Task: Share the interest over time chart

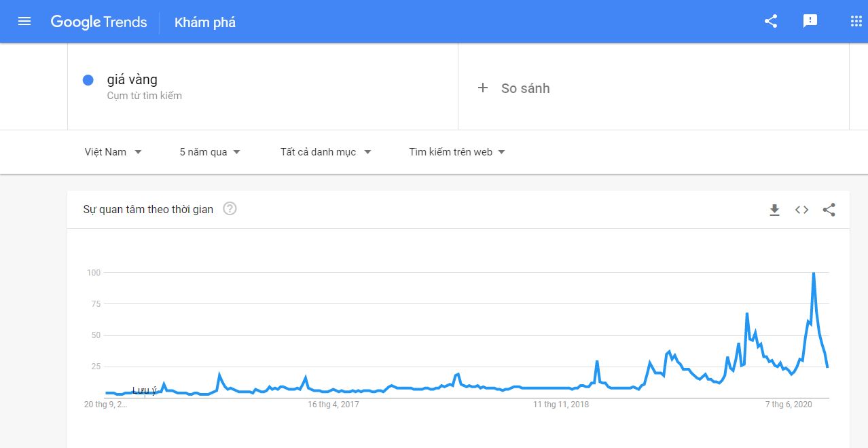Action: coord(829,210)
